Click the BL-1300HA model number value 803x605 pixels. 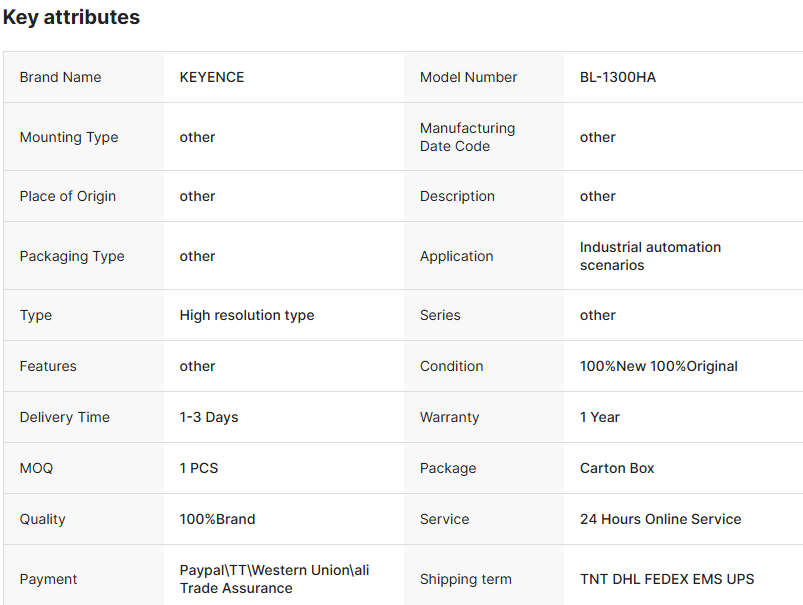tap(618, 77)
